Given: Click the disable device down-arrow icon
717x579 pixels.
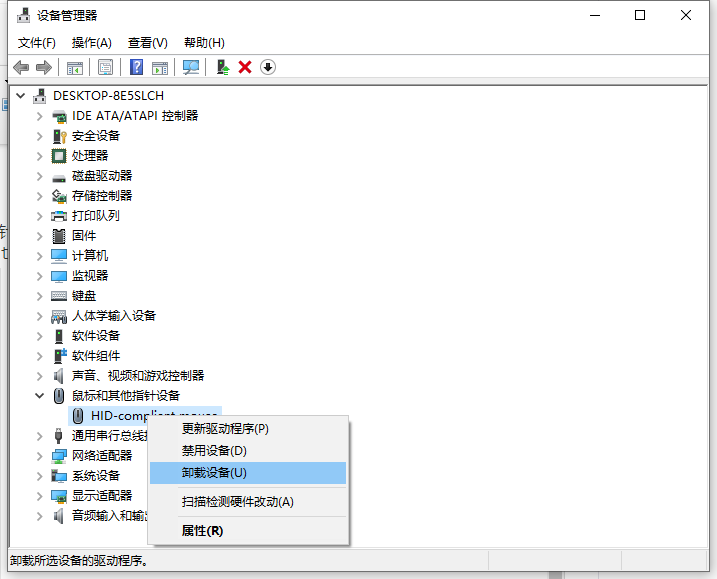Looking at the screenshot, I should pos(268,67).
